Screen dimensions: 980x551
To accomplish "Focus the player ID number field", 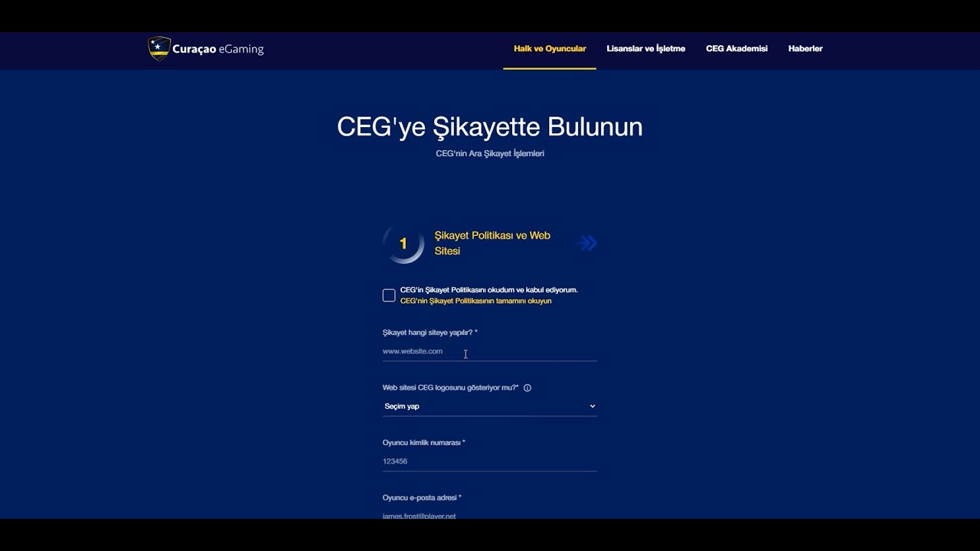I will click(x=490, y=461).
